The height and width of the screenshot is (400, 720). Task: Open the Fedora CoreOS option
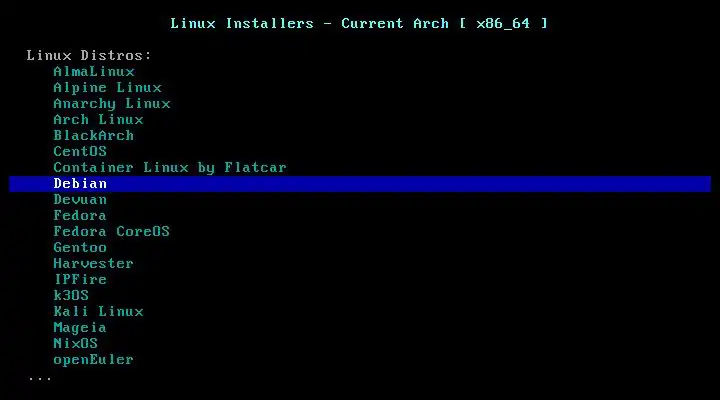point(112,231)
